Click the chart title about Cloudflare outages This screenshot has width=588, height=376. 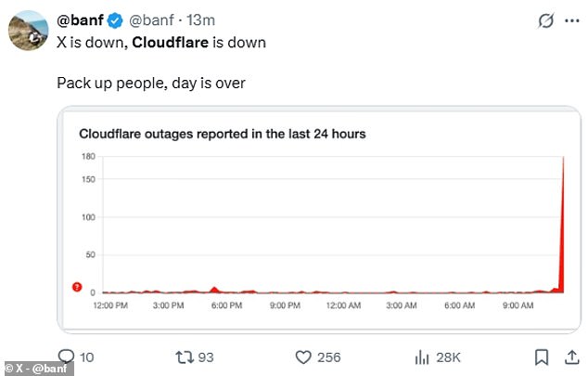[x=223, y=135]
